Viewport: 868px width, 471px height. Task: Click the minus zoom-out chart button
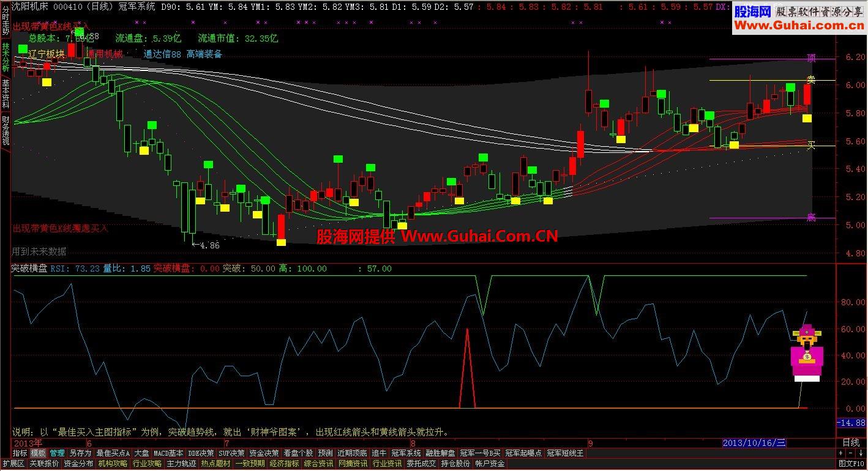(x=851, y=453)
